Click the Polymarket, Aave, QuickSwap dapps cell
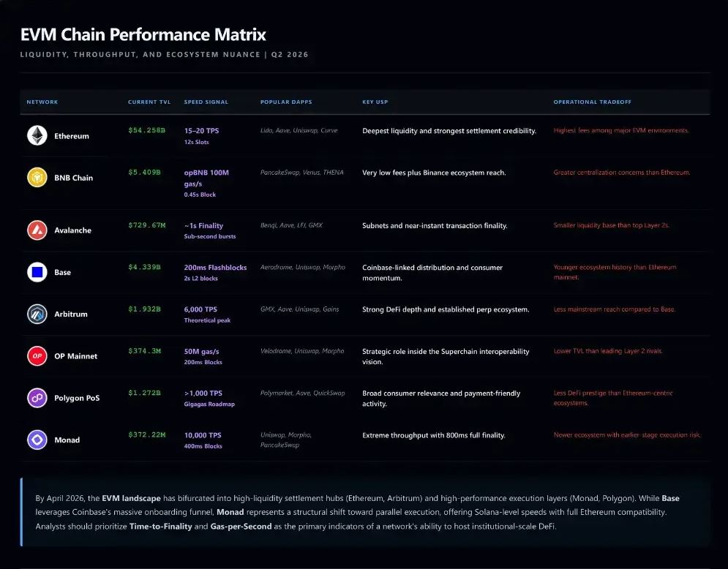 (x=303, y=393)
